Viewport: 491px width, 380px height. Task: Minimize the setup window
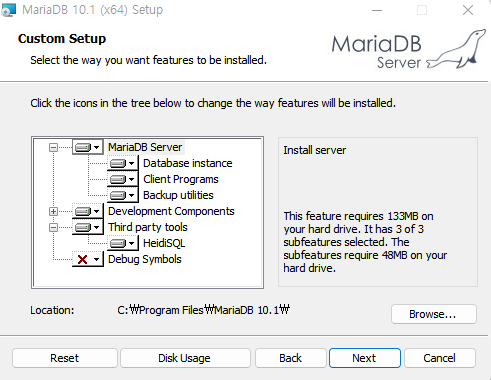click(x=377, y=10)
